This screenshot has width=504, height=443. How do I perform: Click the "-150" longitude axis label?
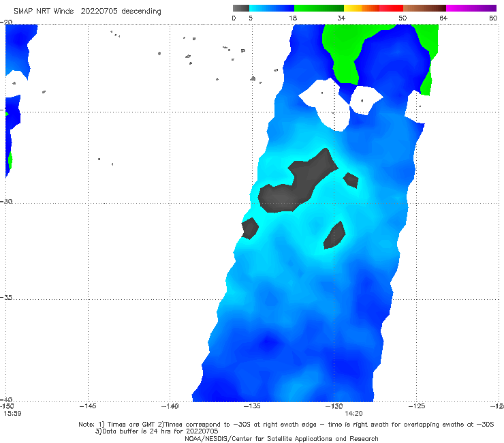click(x=7, y=406)
